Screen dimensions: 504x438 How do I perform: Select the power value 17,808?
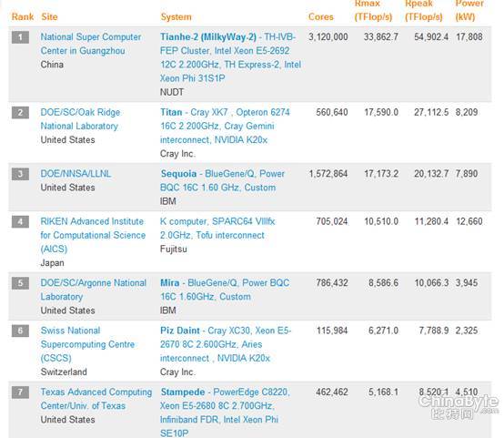click(469, 37)
